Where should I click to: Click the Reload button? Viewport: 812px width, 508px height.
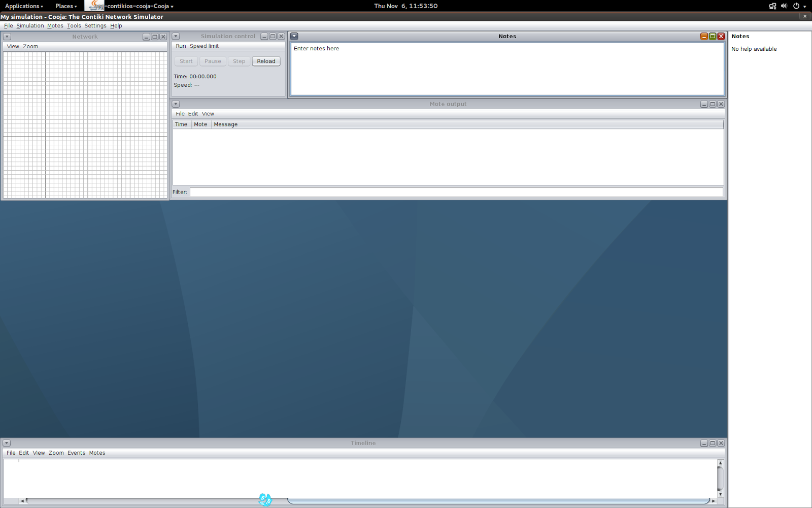[266, 61]
